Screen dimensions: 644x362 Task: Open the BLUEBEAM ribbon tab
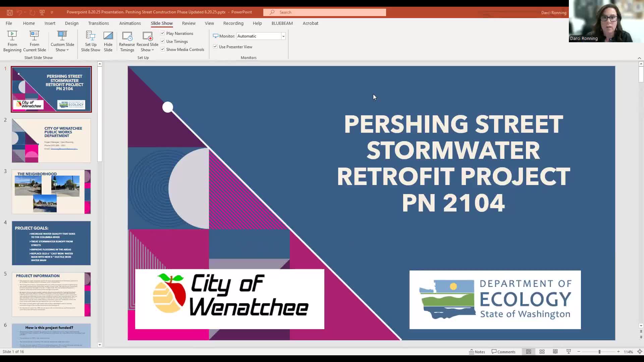282,23
